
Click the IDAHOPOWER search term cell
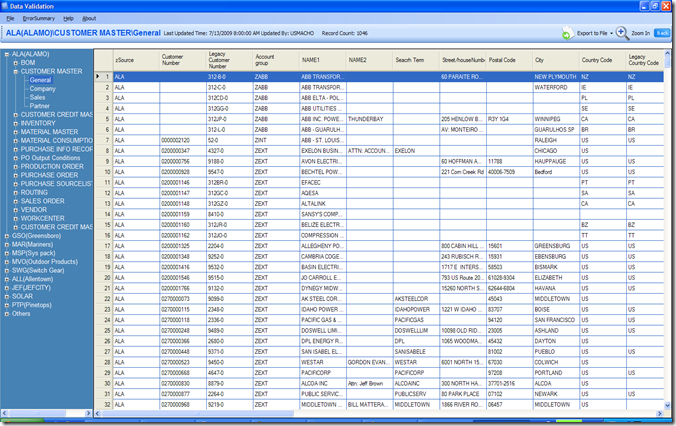pyautogui.click(x=416, y=310)
